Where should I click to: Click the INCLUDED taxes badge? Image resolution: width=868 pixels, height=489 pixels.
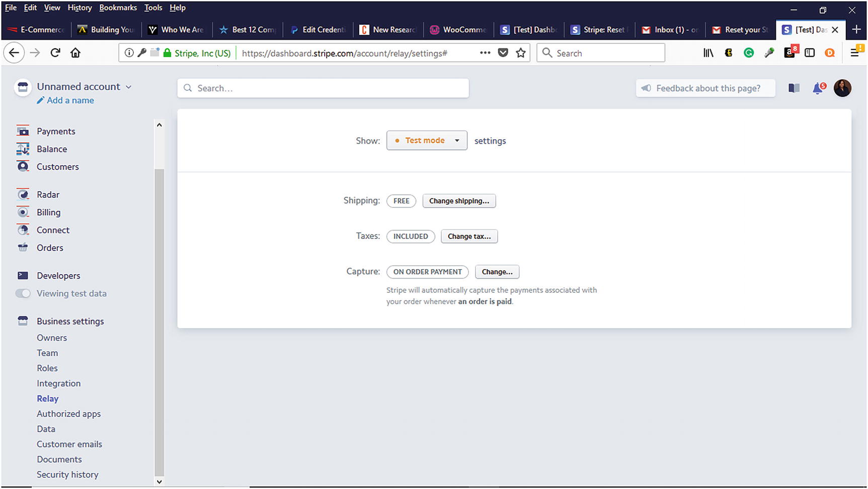point(411,236)
